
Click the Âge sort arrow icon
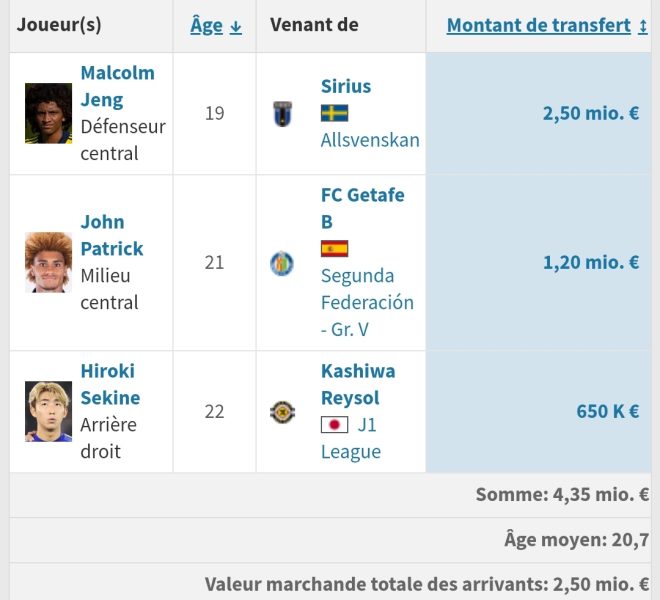[236, 27]
